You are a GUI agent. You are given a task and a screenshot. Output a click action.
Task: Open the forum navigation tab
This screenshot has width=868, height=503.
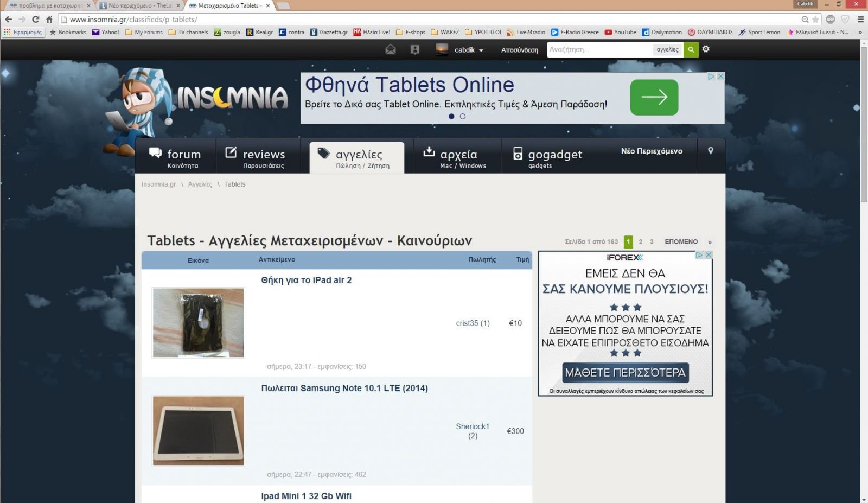pos(175,157)
